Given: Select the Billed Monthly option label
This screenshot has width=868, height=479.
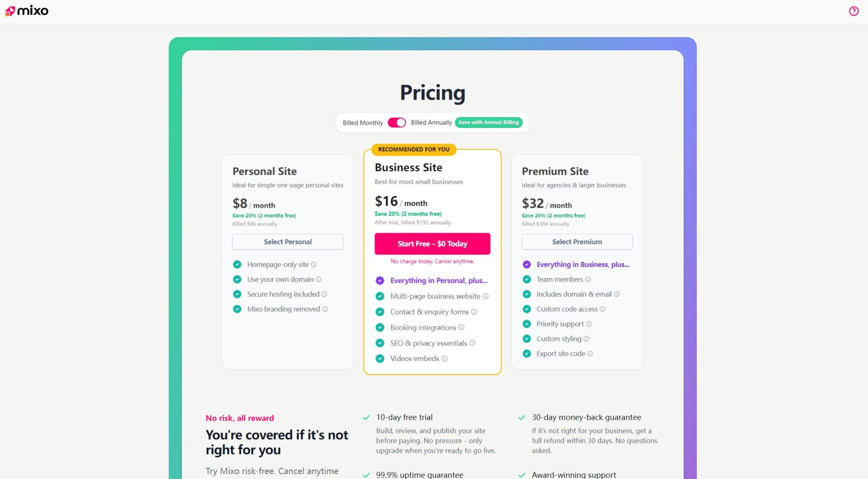Looking at the screenshot, I should tap(363, 123).
